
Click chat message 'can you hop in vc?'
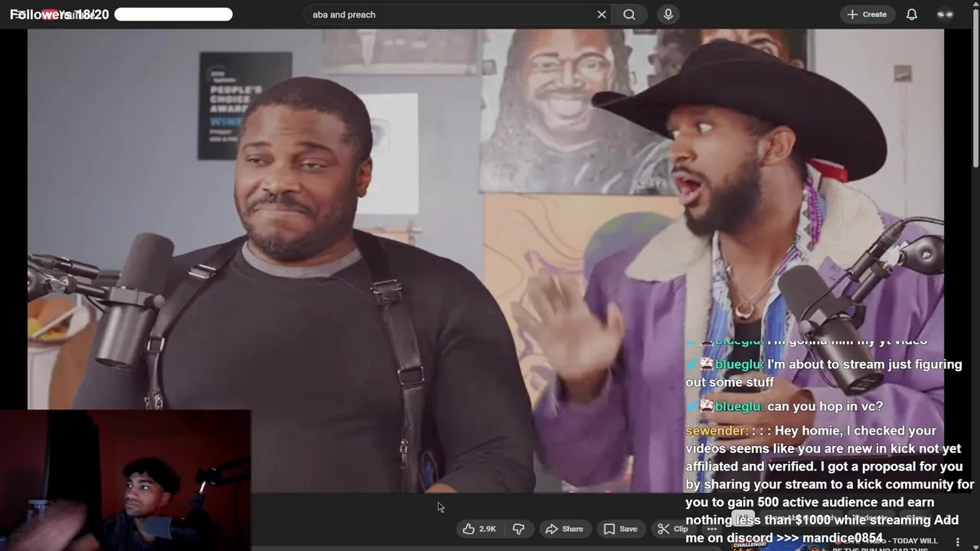pos(824,406)
